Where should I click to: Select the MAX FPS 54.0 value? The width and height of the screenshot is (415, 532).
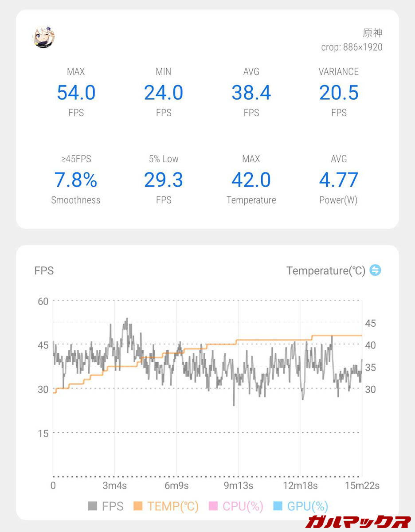click(76, 93)
